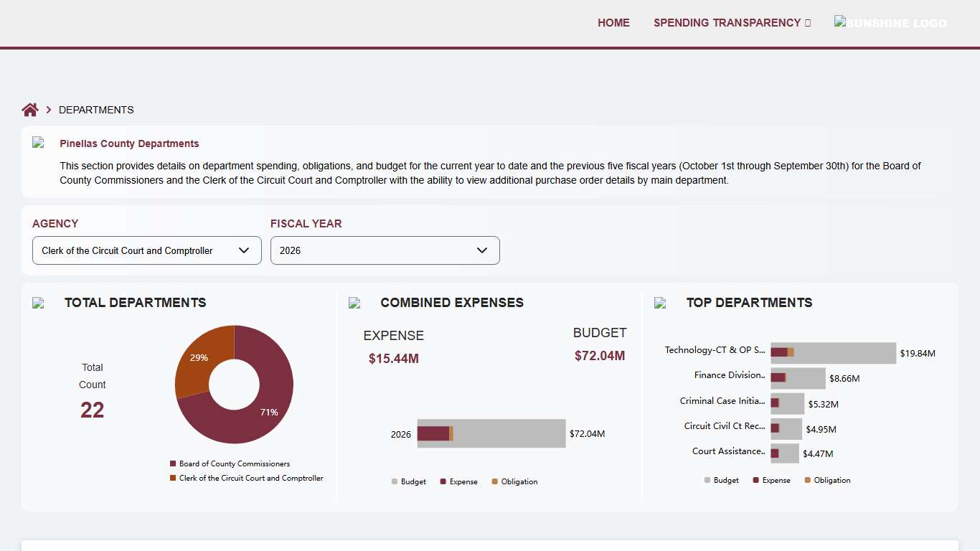
Task: Click the Sunshine logo image
Action: (890, 23)
